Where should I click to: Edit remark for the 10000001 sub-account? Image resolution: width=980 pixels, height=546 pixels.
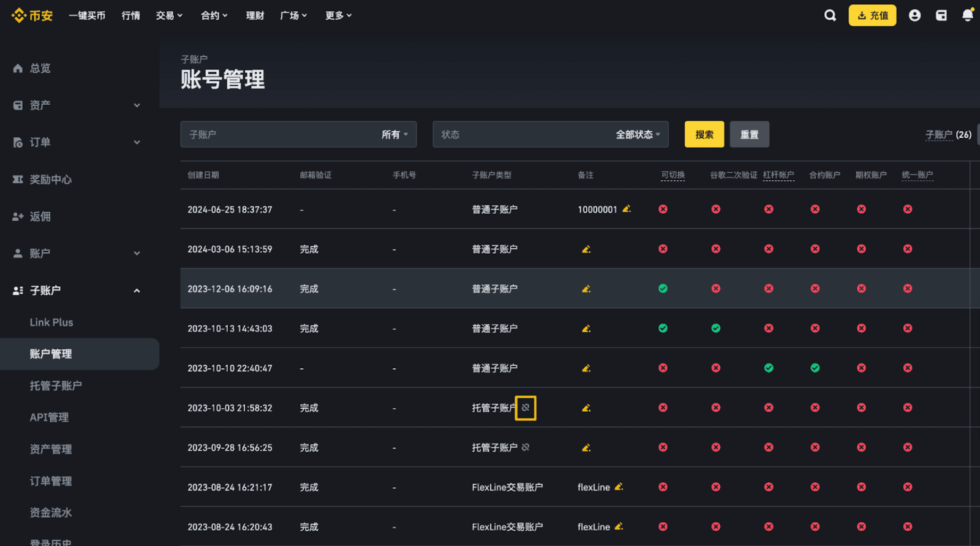[627, 209]
